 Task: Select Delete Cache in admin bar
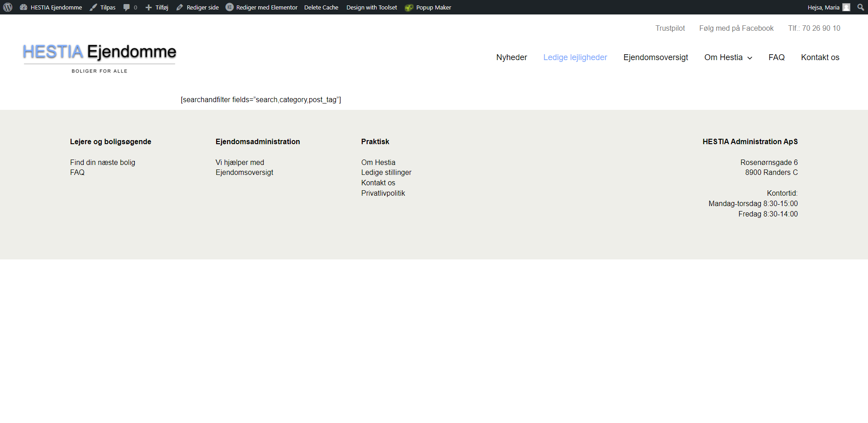(x=321, y=7)
